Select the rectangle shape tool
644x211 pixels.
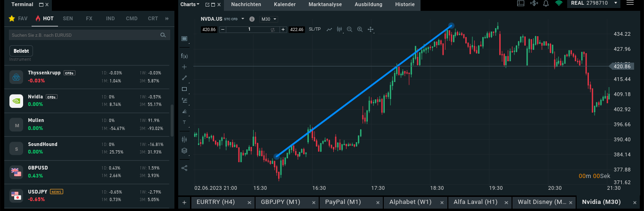184,89
